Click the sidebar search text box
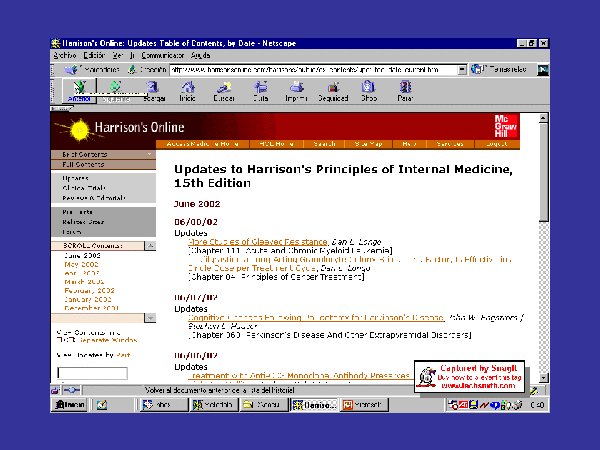600x450 pixels. point(92,373)
